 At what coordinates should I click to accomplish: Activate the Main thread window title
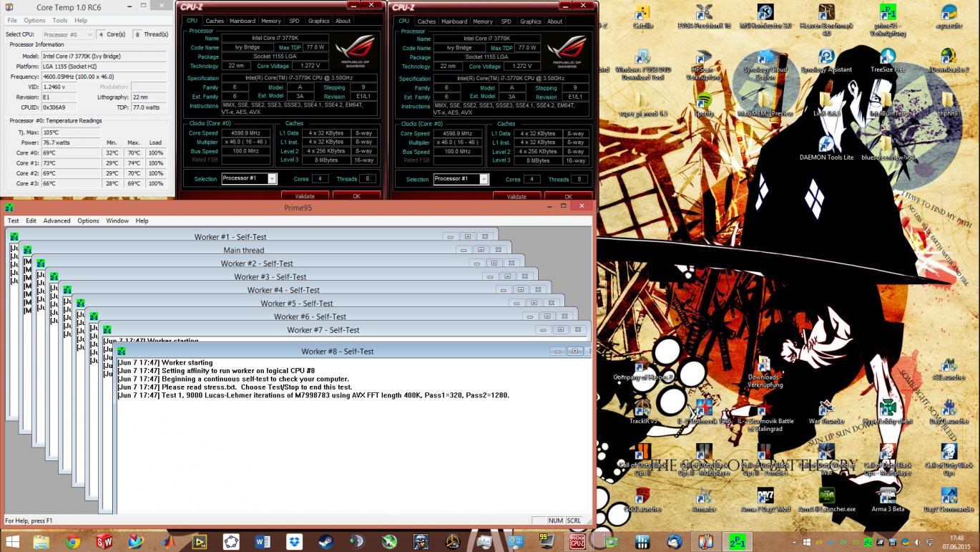click(x=243, y=250)
